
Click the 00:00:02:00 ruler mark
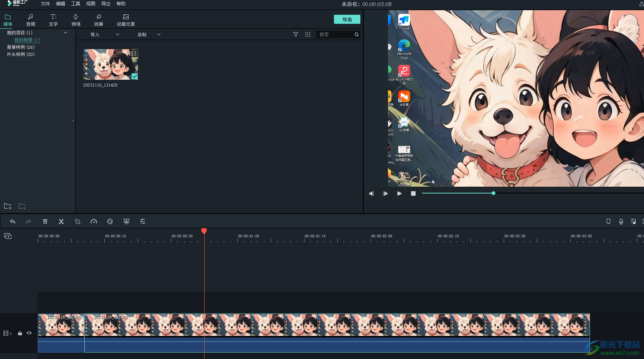(382, 236)
